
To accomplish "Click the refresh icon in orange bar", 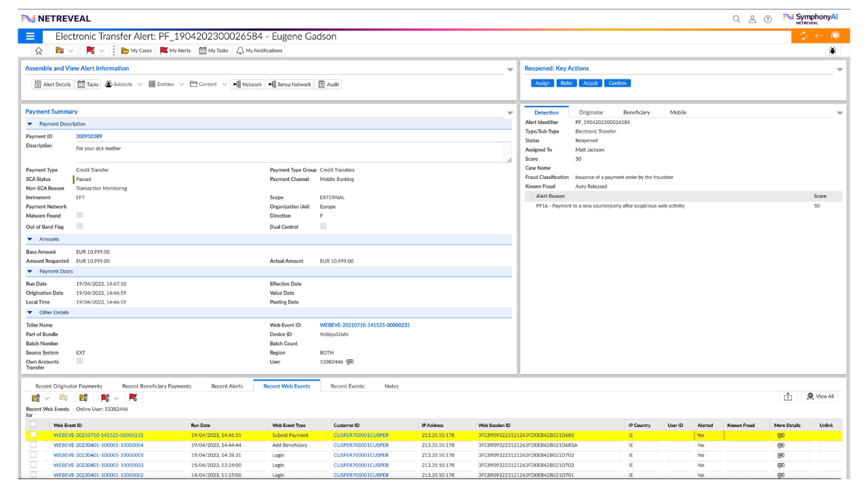I will click(x=804, y=36).
